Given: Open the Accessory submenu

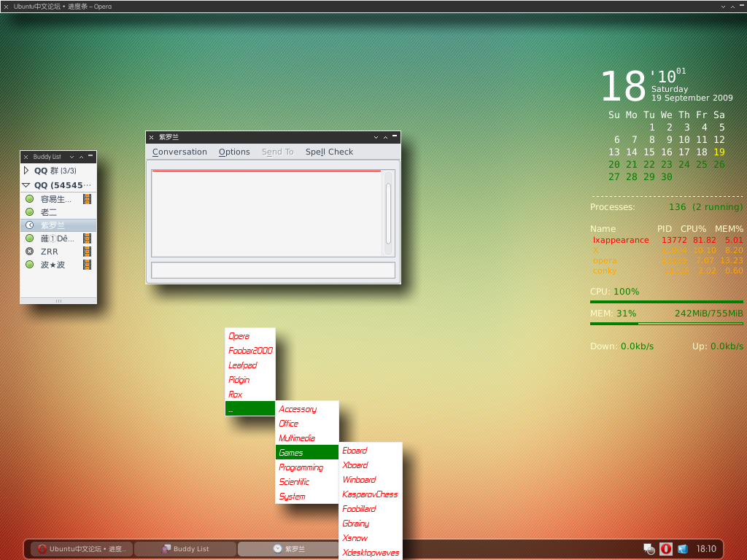Looking at the screenshot, I should click(307, 409).
